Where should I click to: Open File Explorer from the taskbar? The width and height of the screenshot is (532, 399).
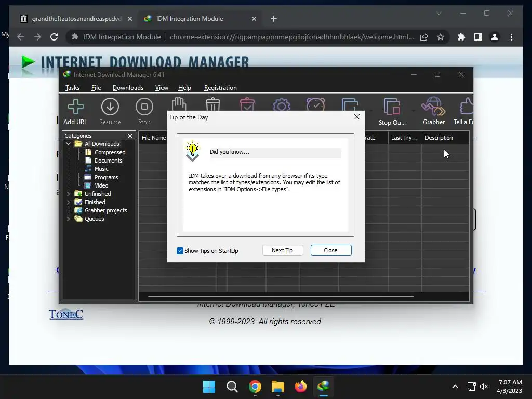[x=277, y=387]
